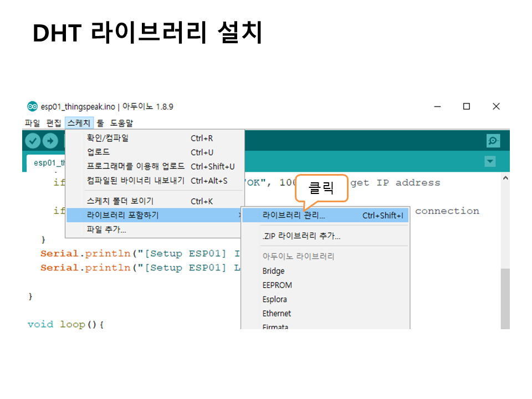Click the 'connection' comment text
532x399 pixels.
[x=447, y=211]
